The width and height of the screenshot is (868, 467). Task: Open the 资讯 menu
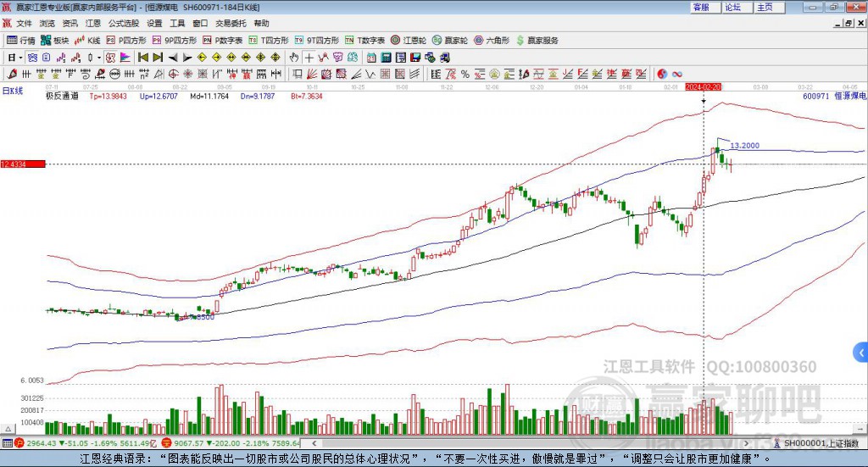[70, 23]
